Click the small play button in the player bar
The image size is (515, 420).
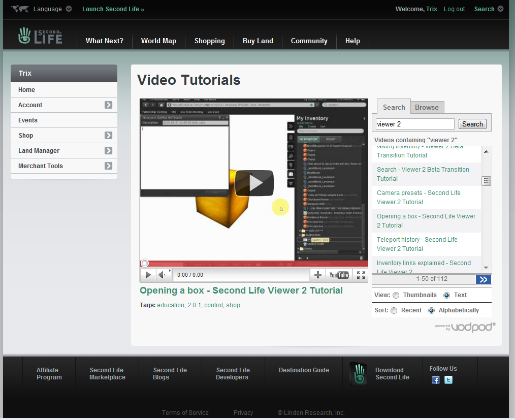[x=148, y=275]
